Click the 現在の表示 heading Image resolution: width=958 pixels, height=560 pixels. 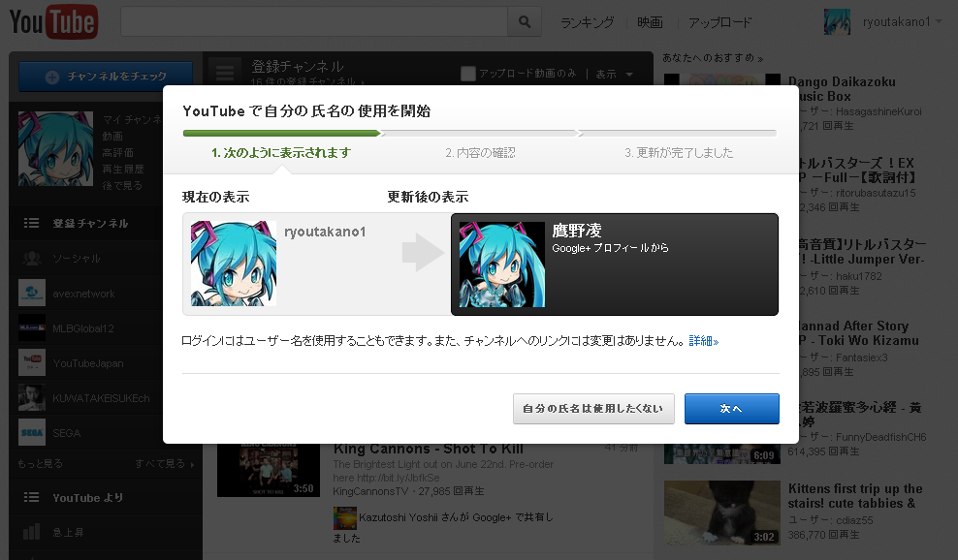pos(215,197)
